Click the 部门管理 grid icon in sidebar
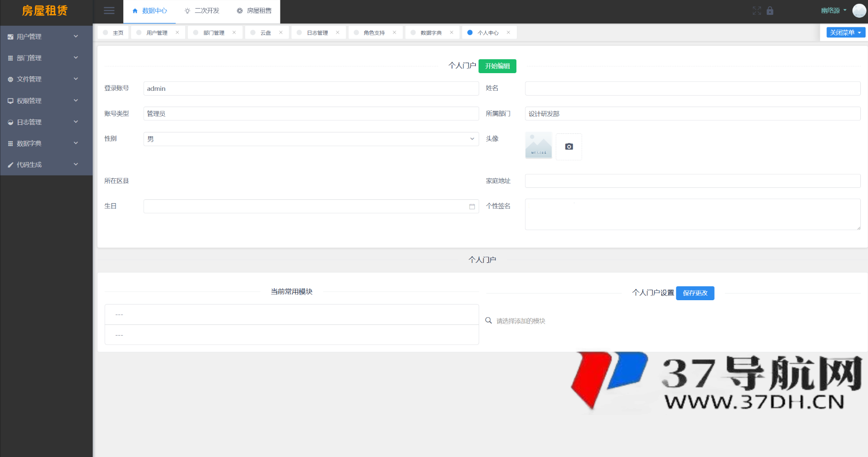The height and width of the screenshot is (457, 868). click(10, 57)
